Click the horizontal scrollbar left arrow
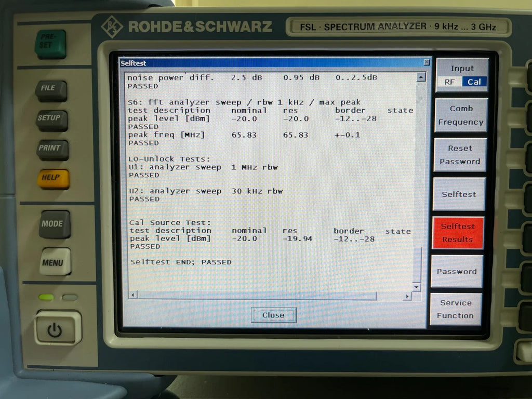Image resolution: width=532 pixels, height=399 pixels. pyautogui.click(x=132, y=295)
